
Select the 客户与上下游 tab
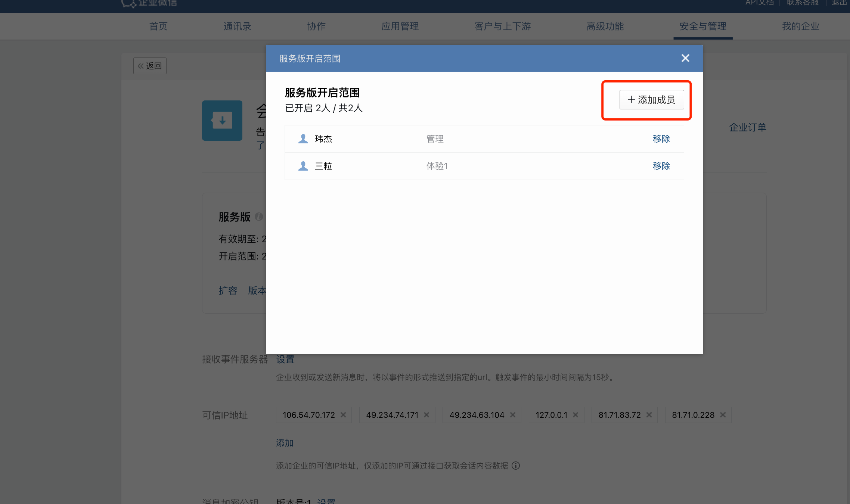502,27
